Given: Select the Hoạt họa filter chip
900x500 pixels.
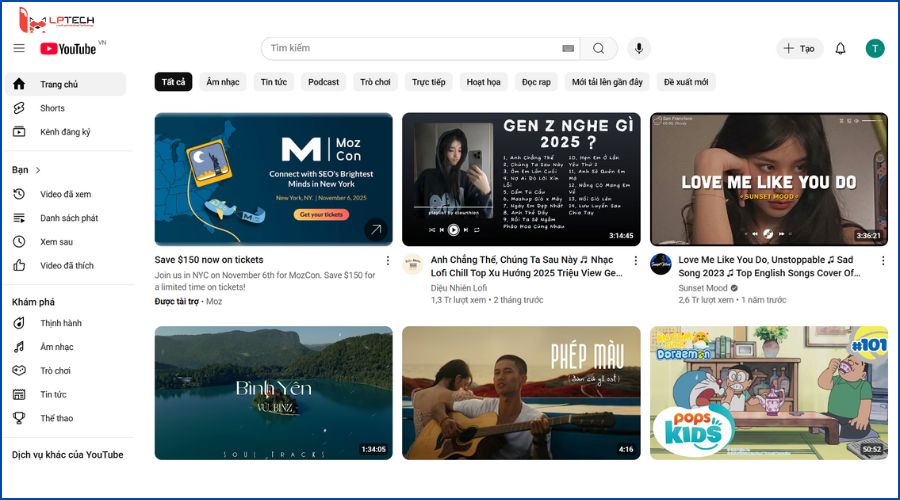Looking at the screenshot, I should coord(484,82).
